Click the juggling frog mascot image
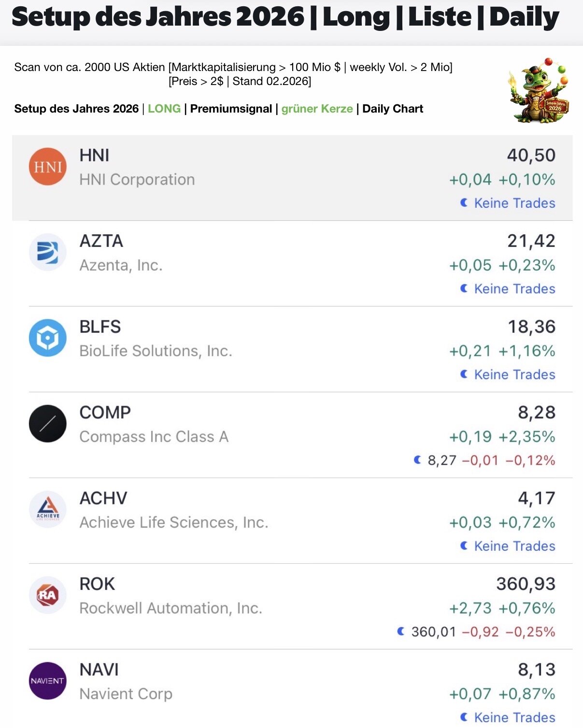 pos(539,91)
